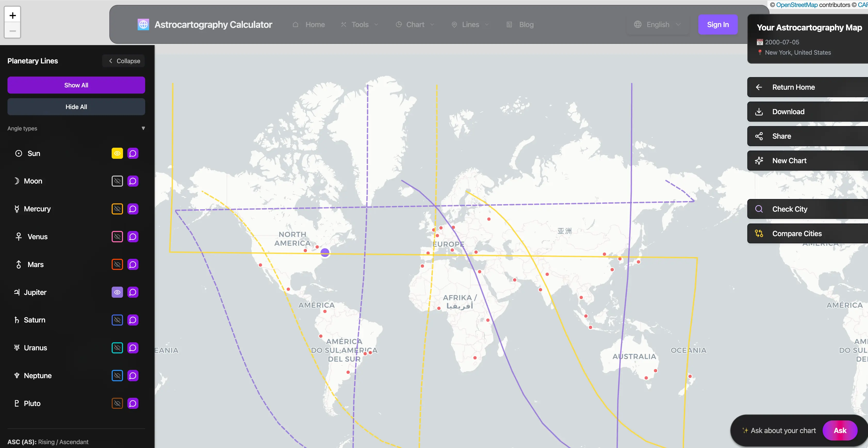This screenshot has height=448, width=868.
Task: Click the Neptune row label
Action: 38,376
